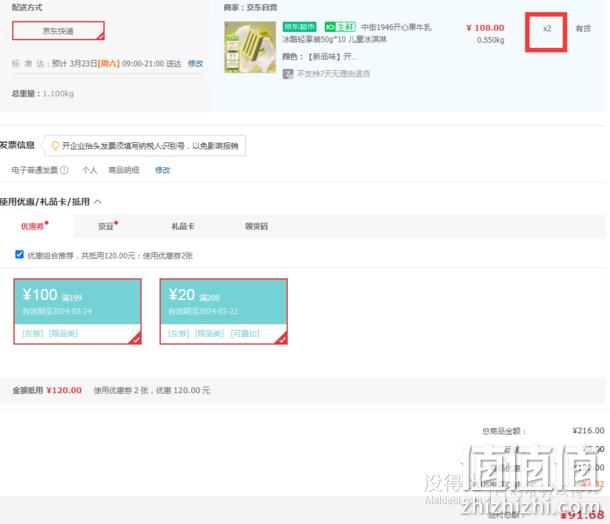The width and height of the screenshot is (610, 524).
Task: Click the ¥108.00 price text
Action: click(485, 28)
